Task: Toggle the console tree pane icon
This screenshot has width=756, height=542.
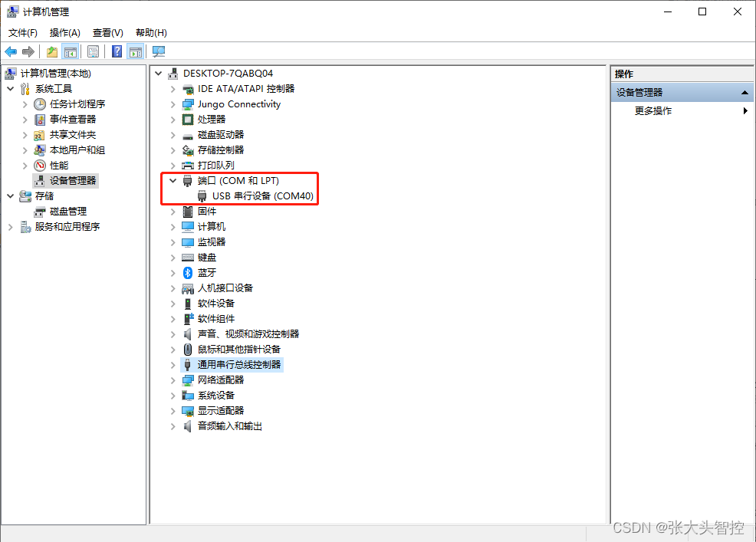Action: tap(71, 51)
